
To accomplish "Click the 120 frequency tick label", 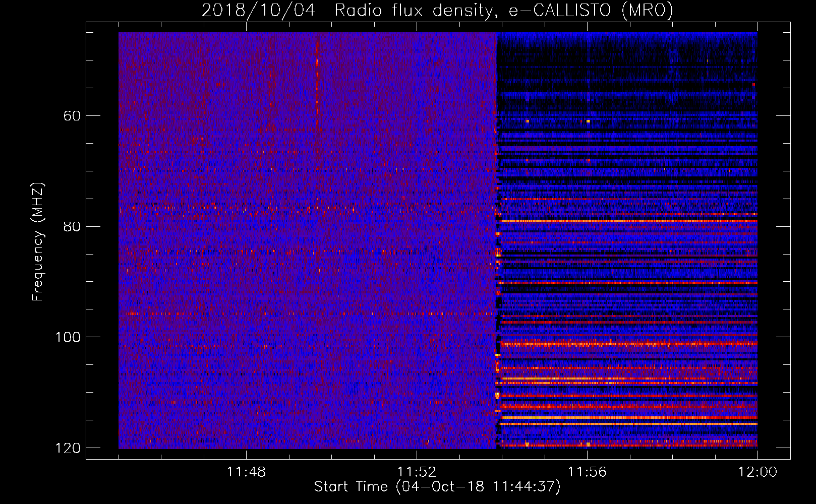I will point(68,448).
